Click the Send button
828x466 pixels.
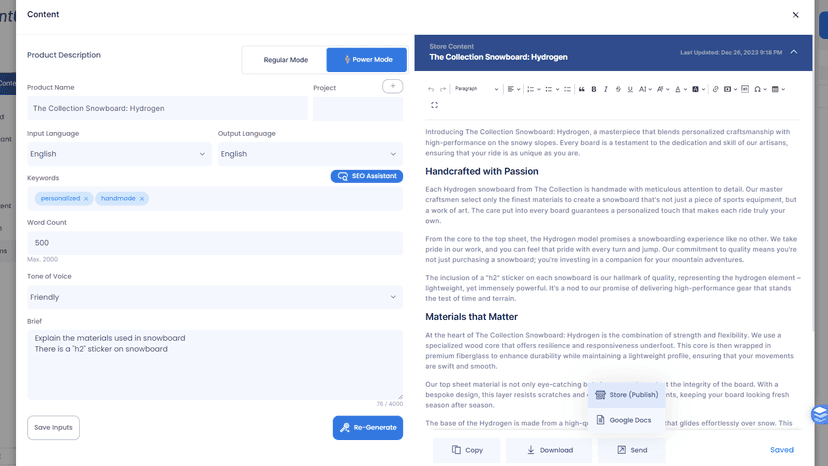coord(632,450)
